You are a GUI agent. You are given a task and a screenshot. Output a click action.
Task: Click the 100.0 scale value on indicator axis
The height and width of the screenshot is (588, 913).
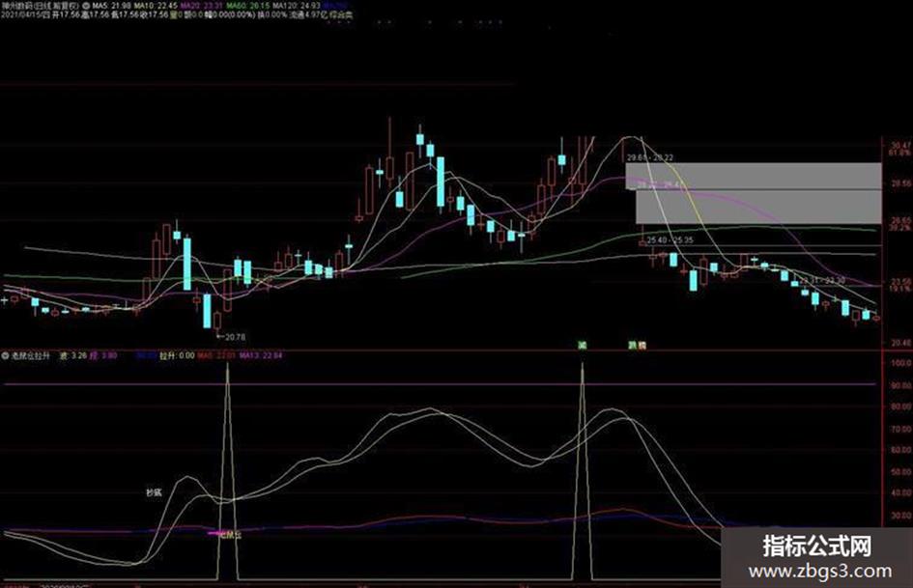coord(900,363)
